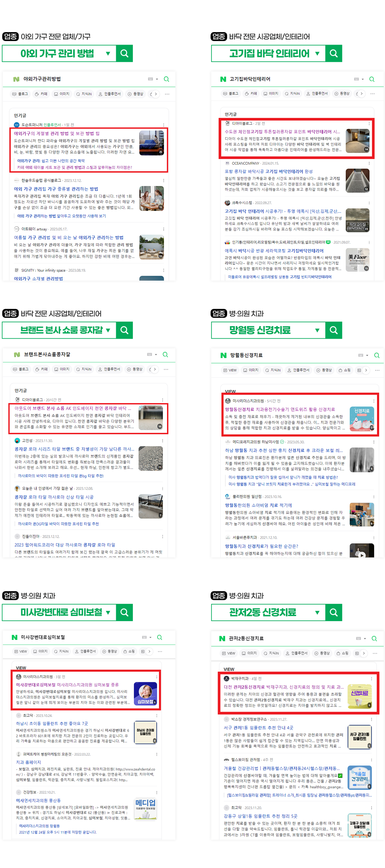
Task: Click Naver logo in 야외가구관리방법 search panel
Action: coord(16,79)
